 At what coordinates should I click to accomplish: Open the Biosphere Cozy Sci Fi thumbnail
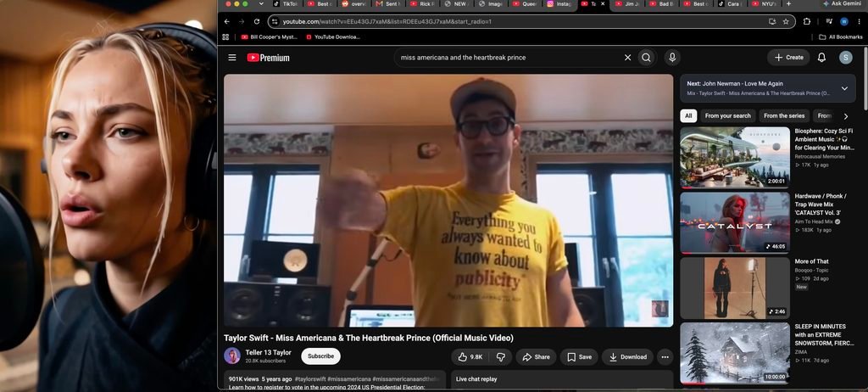[735, 158]
